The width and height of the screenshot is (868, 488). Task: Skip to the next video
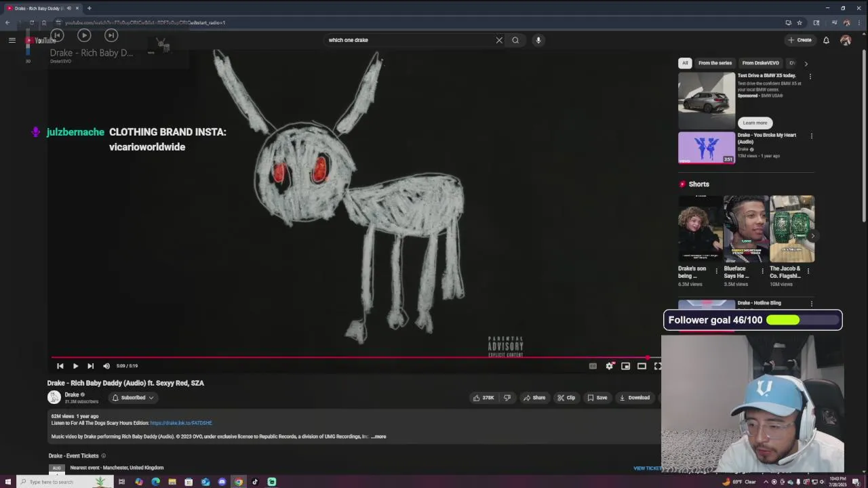click(90, 366)
